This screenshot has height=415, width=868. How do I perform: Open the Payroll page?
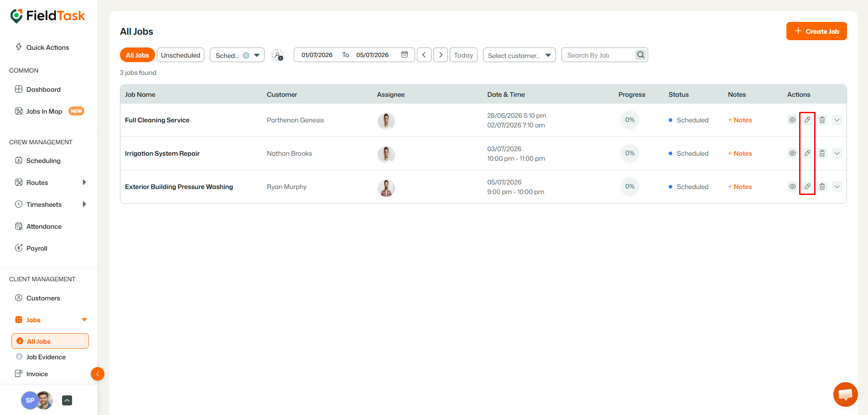tap(31, 248)
